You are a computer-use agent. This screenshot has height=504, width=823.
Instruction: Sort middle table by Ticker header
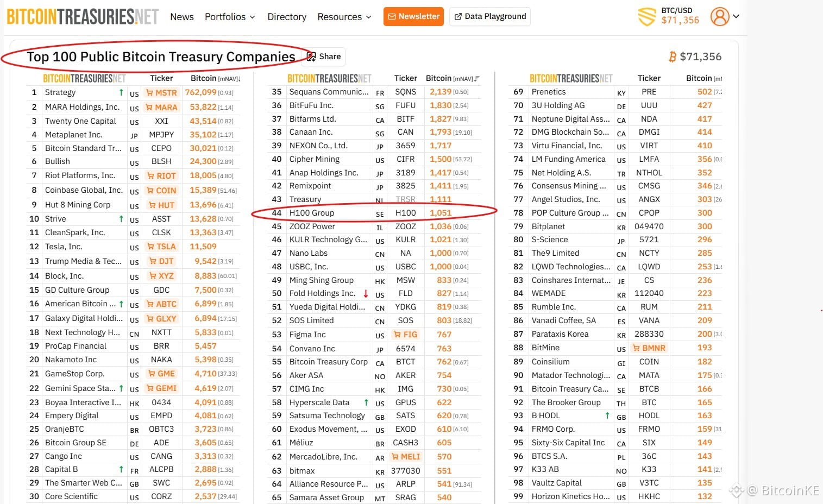coord(406,78)
